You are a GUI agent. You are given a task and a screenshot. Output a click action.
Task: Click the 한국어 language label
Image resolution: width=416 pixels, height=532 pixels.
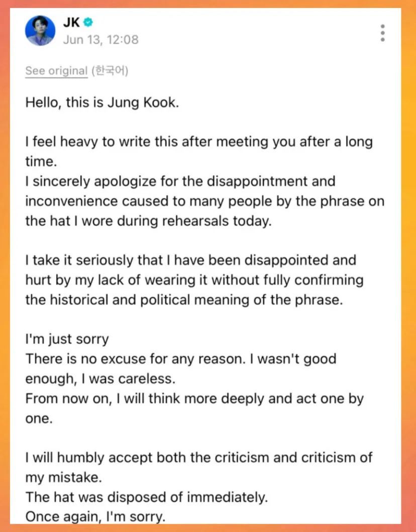click(x=110, y=71)
